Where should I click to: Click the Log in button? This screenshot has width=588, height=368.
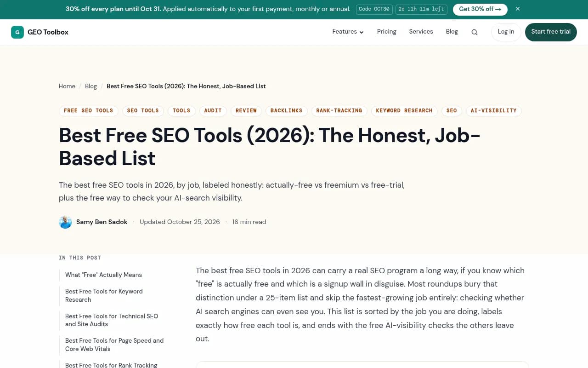tap(506, 32)
